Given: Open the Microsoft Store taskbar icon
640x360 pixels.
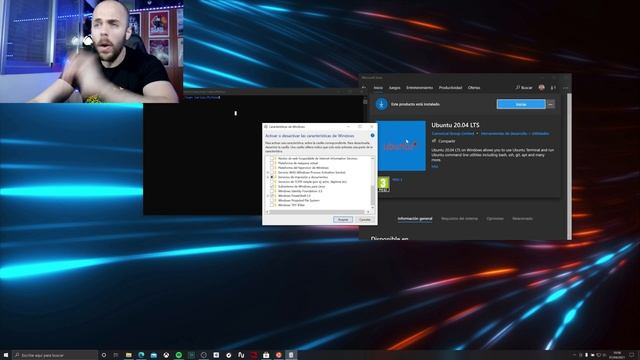Looking at the screenshot, I should [266, 355].
